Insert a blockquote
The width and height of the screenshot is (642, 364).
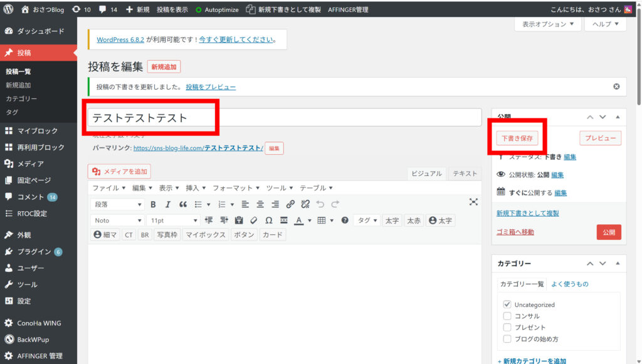pos(182,204)
